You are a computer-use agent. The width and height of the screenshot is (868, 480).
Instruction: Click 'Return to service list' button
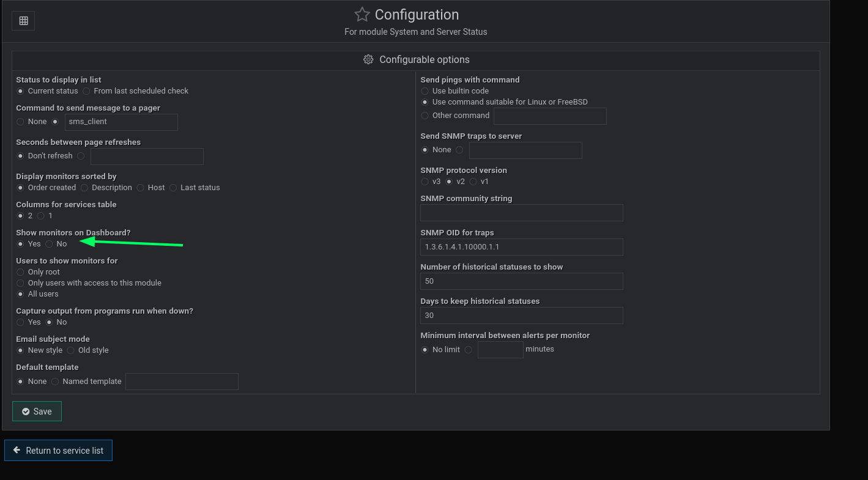click(58, 451)
